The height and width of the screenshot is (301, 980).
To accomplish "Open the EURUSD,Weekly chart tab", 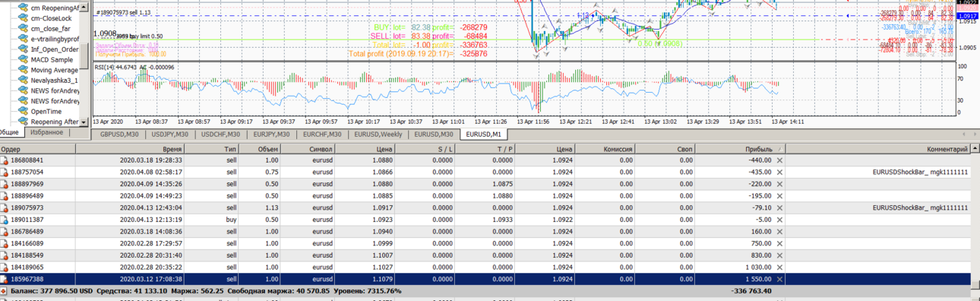I will pyautogui.click(x=378, y=135).
